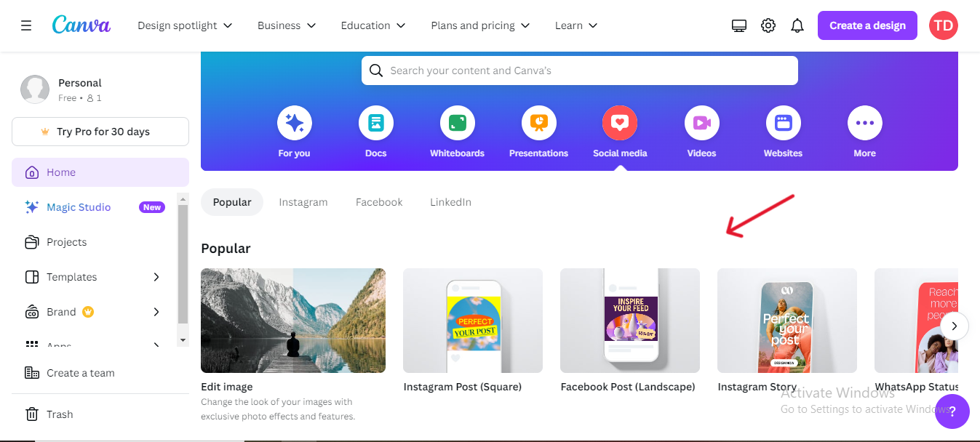Click the search your content field
This screenshot has height=442, width=980.
click(580, 71)
